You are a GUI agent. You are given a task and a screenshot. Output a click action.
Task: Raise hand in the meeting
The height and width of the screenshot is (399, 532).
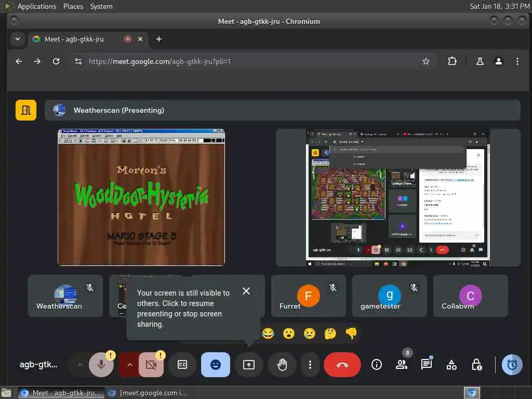pyautogui.click(x=282, y=365)
